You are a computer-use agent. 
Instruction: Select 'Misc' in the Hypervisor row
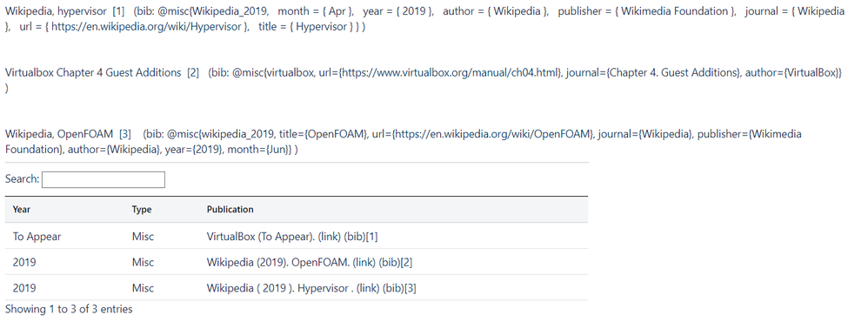pyautogui.click(x=143, y=288)
